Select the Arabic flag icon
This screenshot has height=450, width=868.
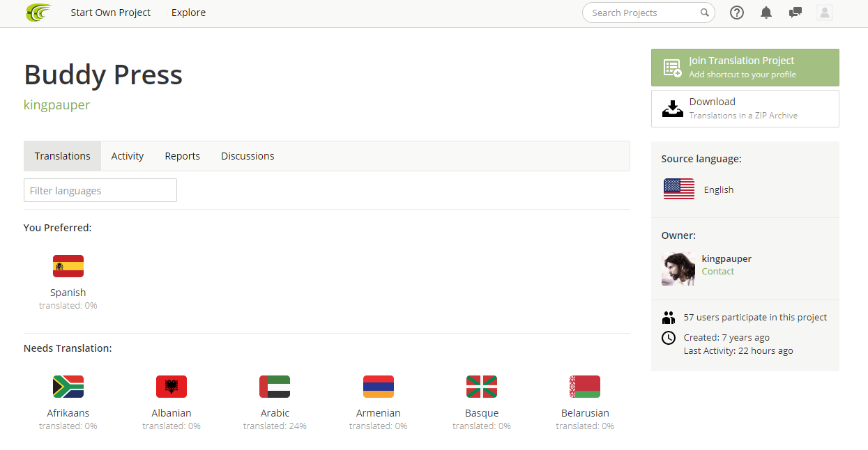click(275, 387)
